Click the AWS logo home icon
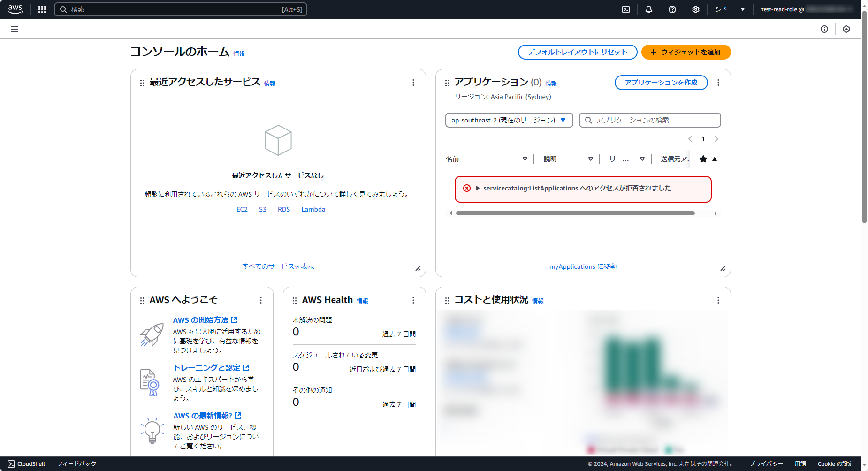This screenshot has height=471, width=868. (15, 9)
